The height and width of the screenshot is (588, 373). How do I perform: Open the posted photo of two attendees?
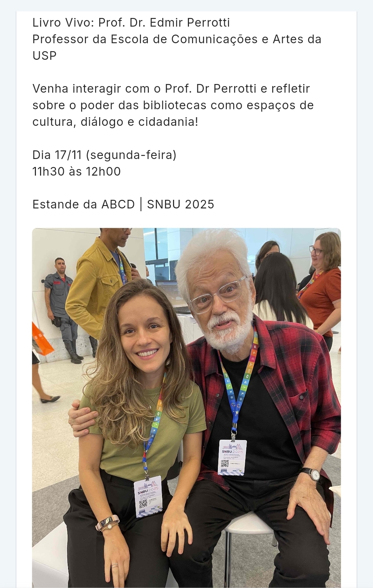pos(186,408)
